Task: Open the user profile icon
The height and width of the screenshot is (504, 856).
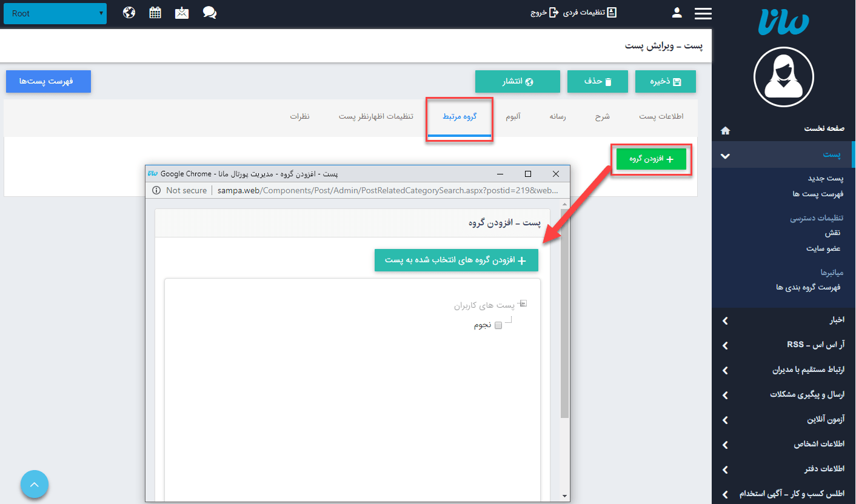Action: pos(677,12)
